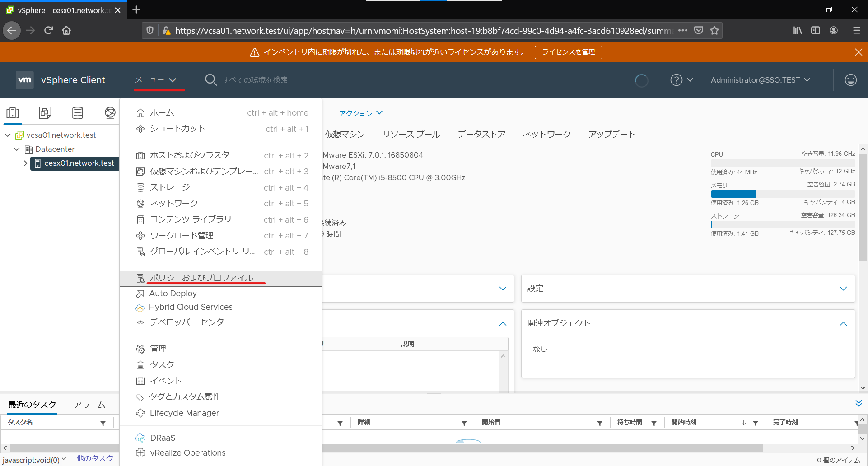Open Networking inventory tab icon
Image resolution: width=868 pixels, height=466 pixels.
click(x=110, y=112)
